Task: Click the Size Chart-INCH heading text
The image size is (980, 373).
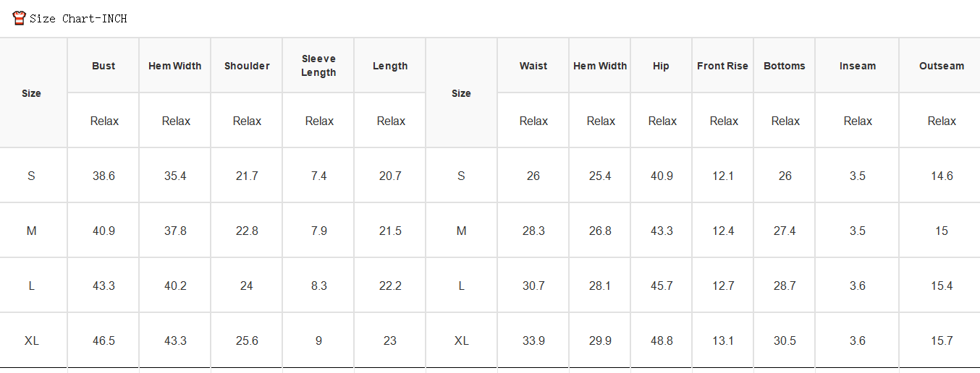Action: (78, 19)
